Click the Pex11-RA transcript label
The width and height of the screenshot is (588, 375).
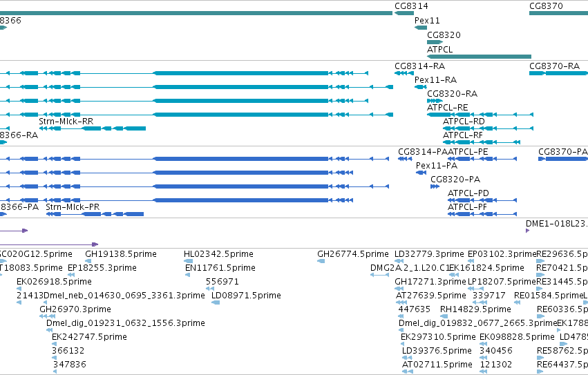[x=435, y=80]
